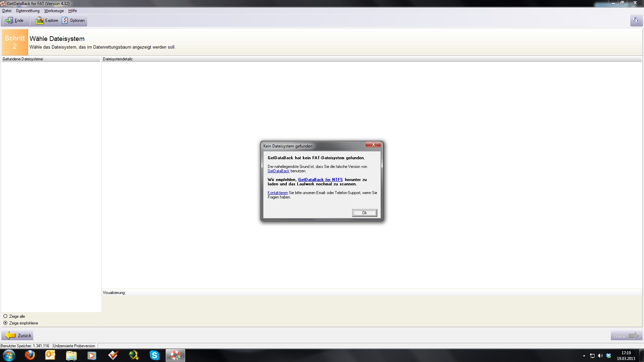The height and width of the screenshot is (362, 644).
Task: Open the Hilfe menu
Action: coord(72,11)
